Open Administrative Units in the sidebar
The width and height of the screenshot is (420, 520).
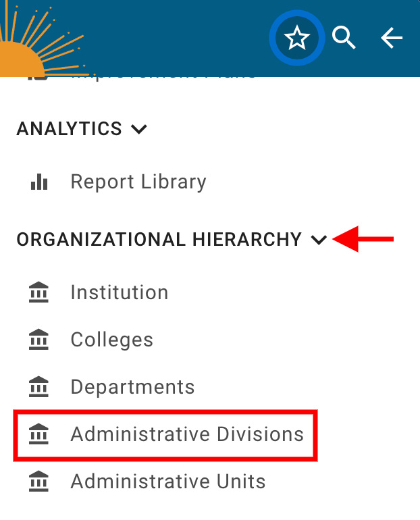(168, 482)
